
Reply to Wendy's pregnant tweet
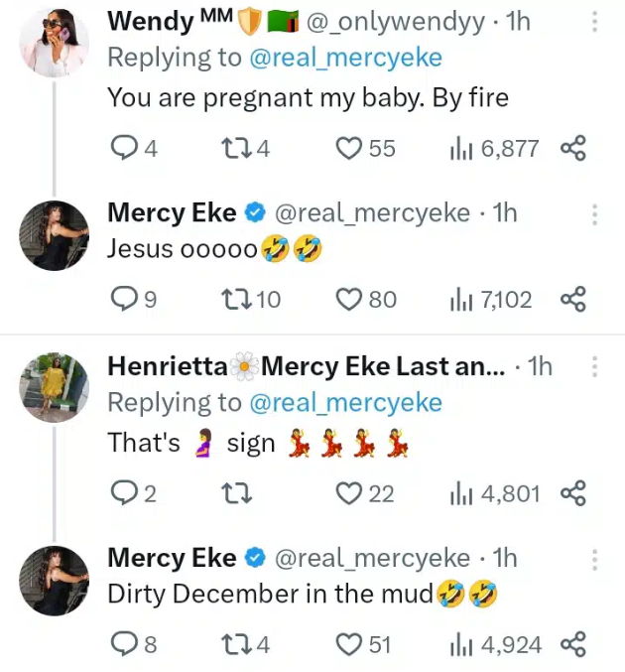tap(123, 149)
